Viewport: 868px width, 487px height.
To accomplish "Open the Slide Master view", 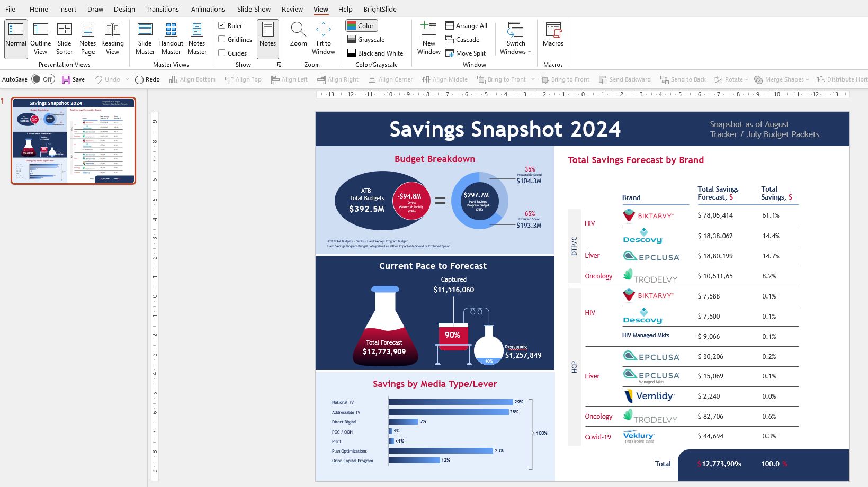I will coord(145,39).
